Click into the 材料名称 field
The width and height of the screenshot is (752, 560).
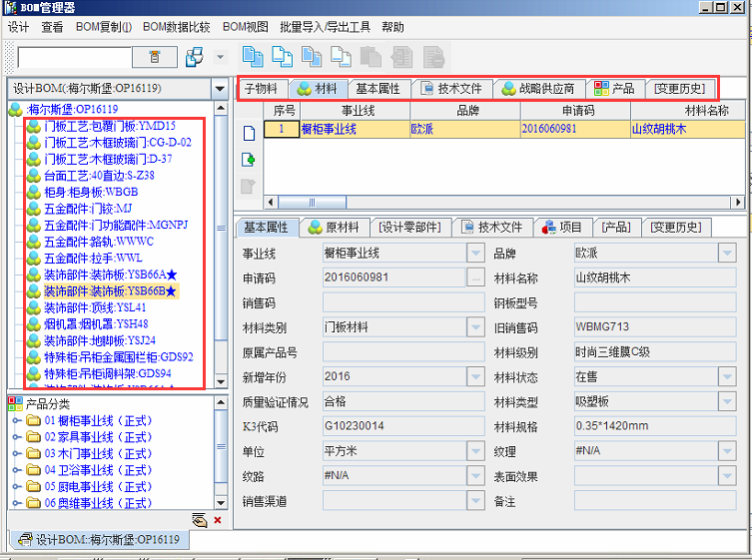tap(647, 278)
